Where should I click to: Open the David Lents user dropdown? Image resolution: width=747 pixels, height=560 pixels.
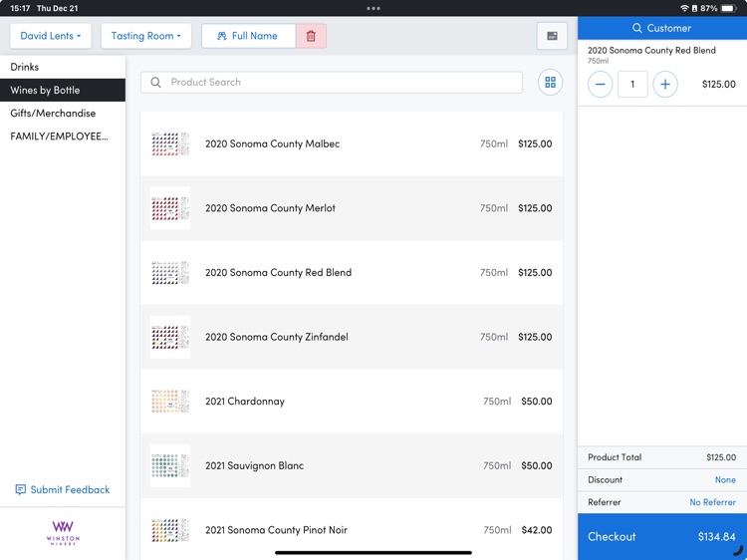coord(51,36)
